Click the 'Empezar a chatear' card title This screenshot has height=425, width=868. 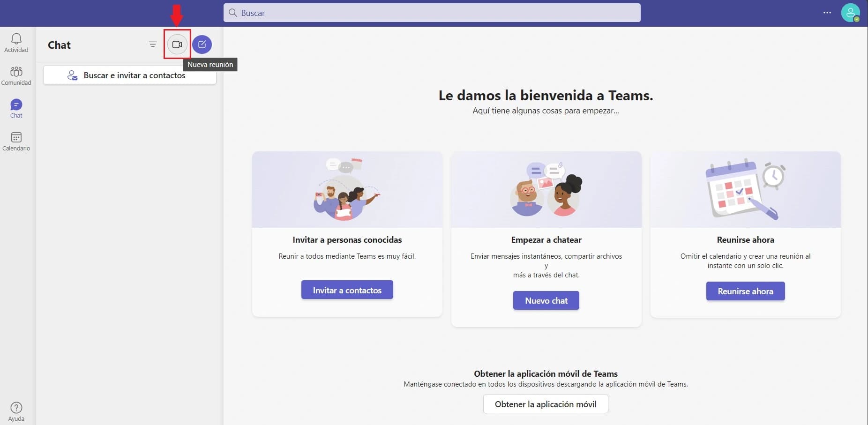point(546,239)
